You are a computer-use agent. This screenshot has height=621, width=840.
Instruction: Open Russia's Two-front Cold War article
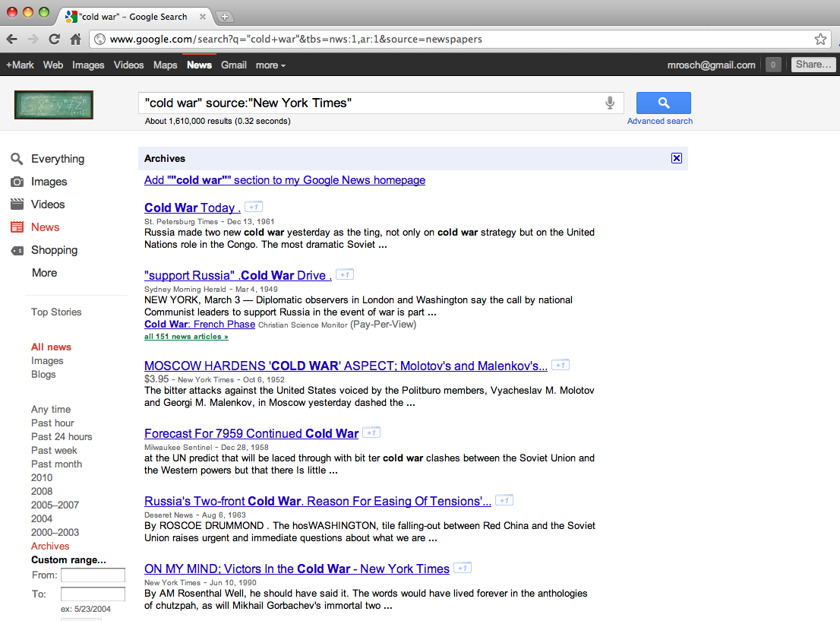click(317, 501)
